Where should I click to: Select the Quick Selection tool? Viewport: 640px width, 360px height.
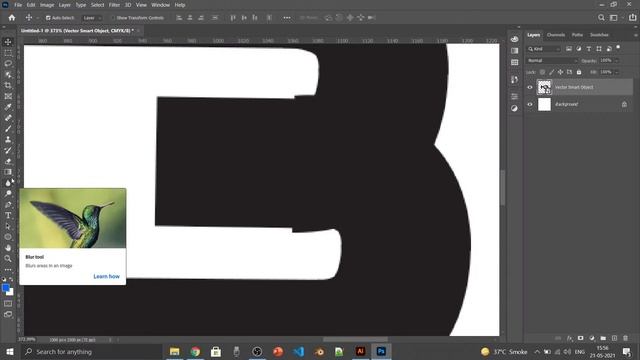8,75
